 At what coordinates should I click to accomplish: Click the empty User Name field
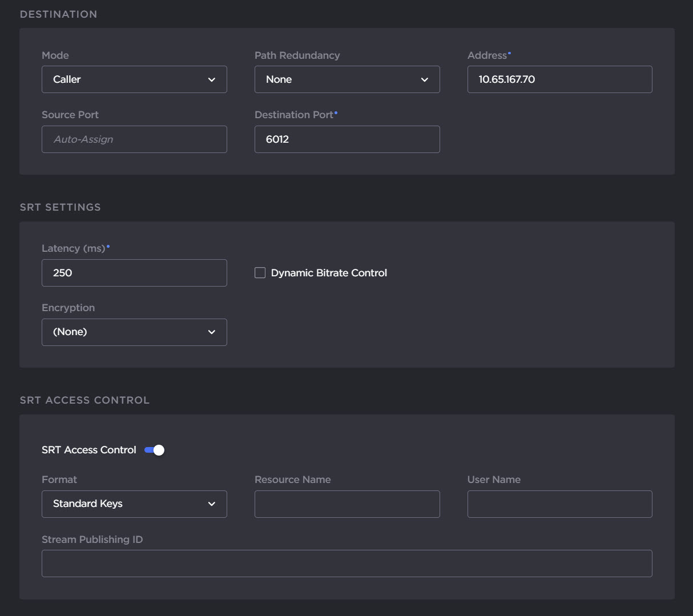click(x=559, y=504)
